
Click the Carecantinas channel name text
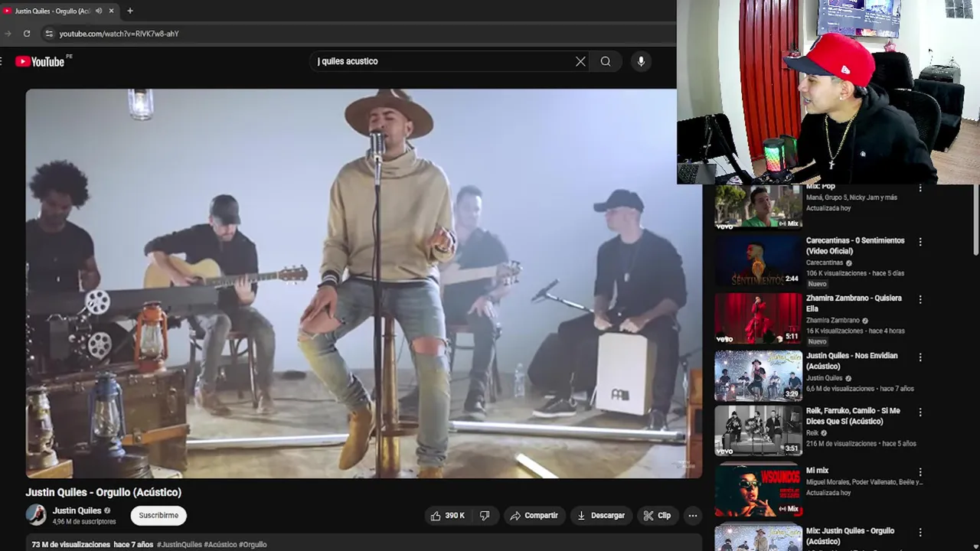point(825,262)
